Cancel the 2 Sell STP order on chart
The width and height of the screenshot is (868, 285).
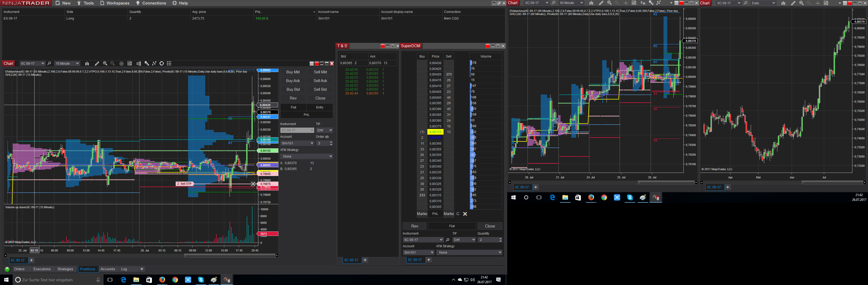tap(253, 184)
